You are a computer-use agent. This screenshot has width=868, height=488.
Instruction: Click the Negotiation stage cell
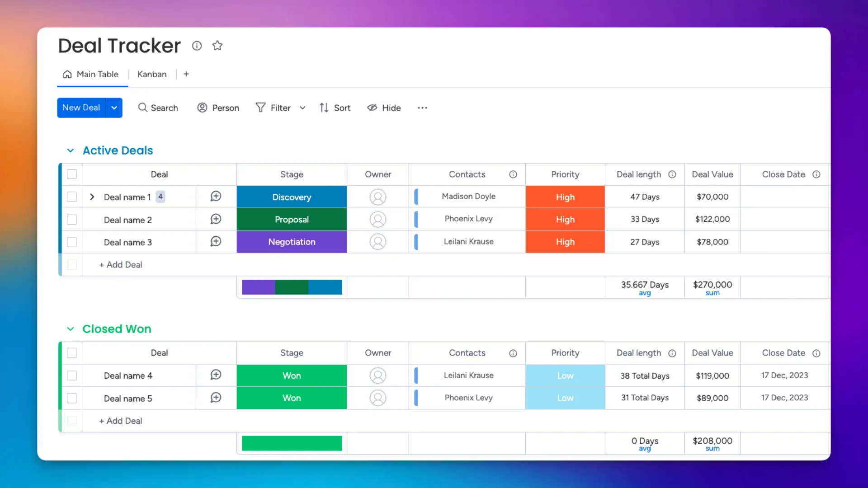292,242
